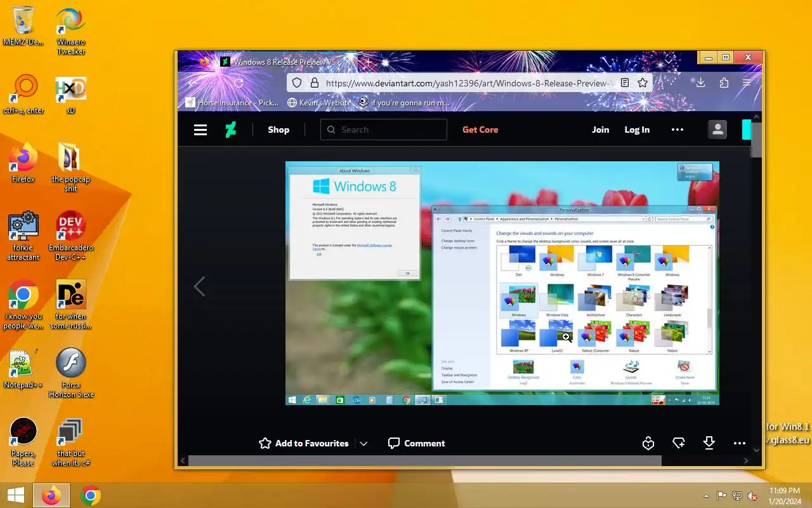
Task: Select the popcap folder icon
Action: pos(71,168)
